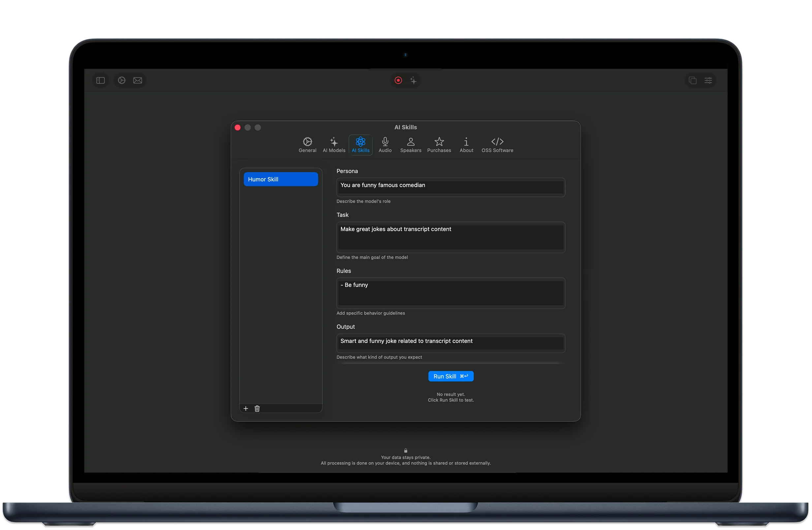
Task: Toggle the sidebar panel icon
Action: point(100,80)
